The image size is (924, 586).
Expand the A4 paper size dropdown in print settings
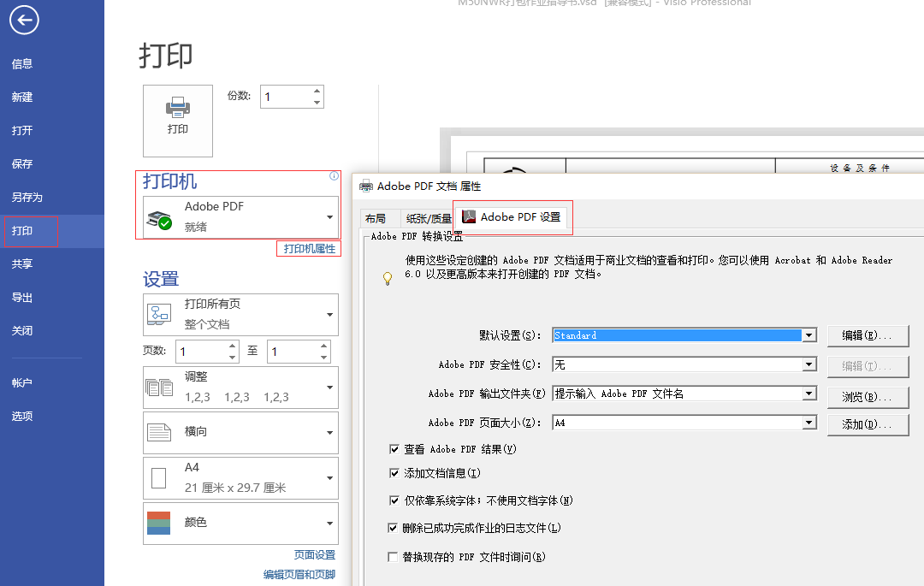tap(329, 478)
